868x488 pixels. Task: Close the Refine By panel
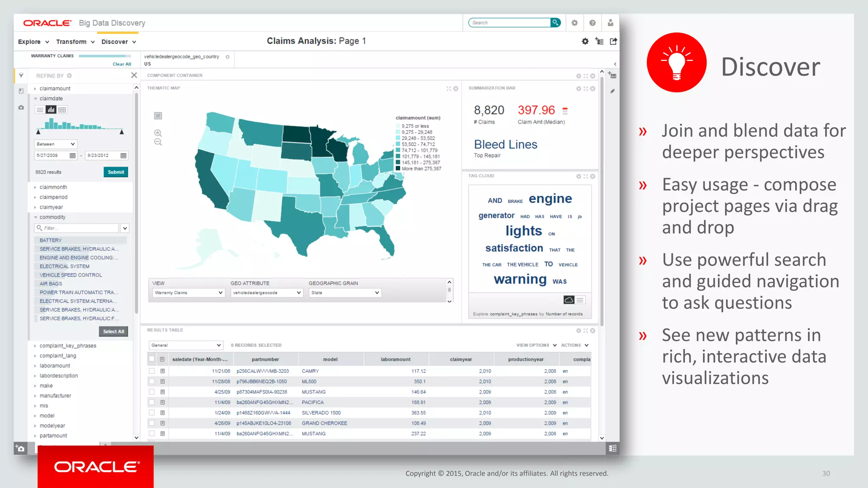[x=134, y=75]
